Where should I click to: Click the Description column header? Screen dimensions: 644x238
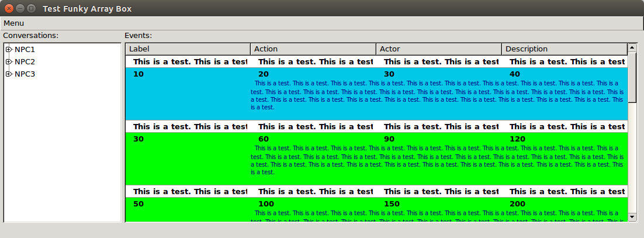click(x=564, y=49)
